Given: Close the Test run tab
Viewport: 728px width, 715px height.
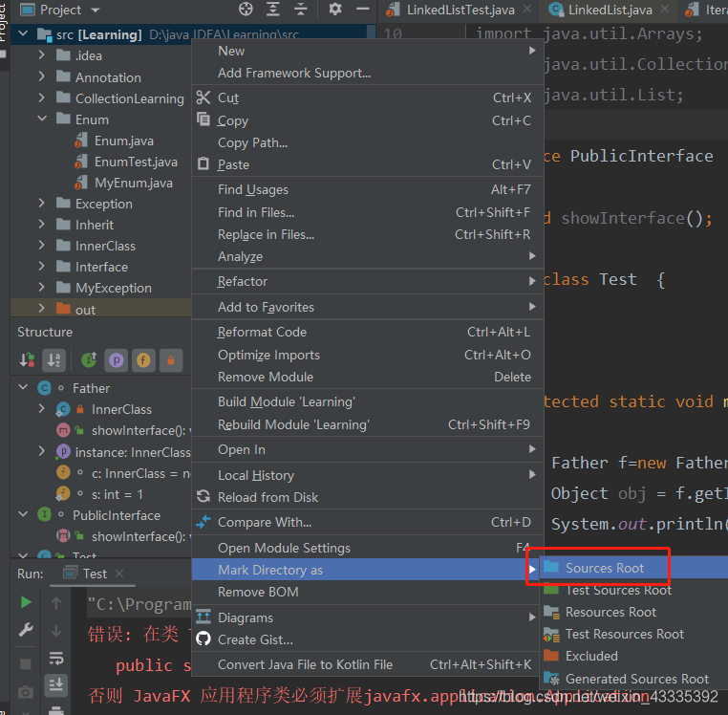Looking at the screenshot, I should coord(119,574).
